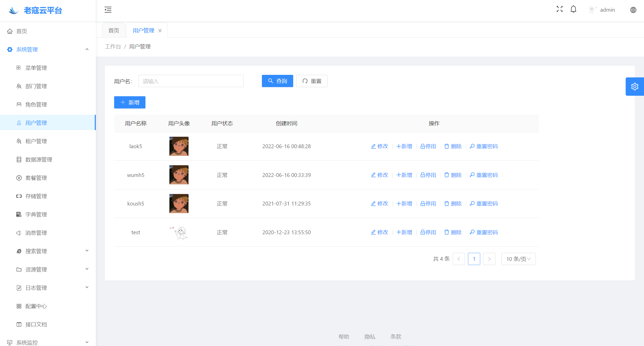
Task: Open the blue gear settings drawer
Action: (x=635, y=87)
